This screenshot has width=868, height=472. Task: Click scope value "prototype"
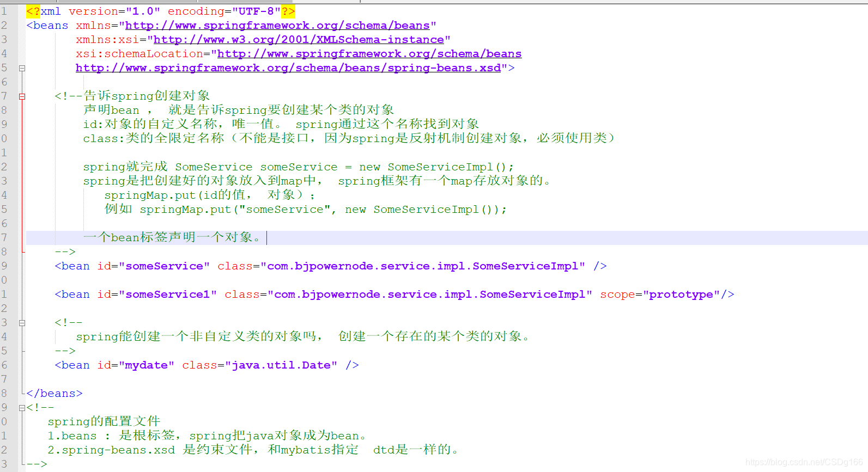tap(681, 295)
